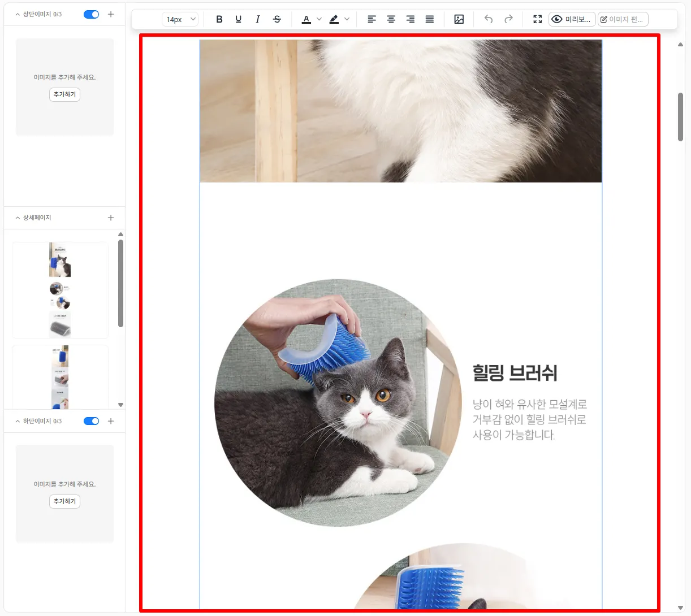The height and width of the screenshot is (616, 691).
Task: Click the scroll up arrow of 상세페이지 list
Action: click(x=120, y=234)
